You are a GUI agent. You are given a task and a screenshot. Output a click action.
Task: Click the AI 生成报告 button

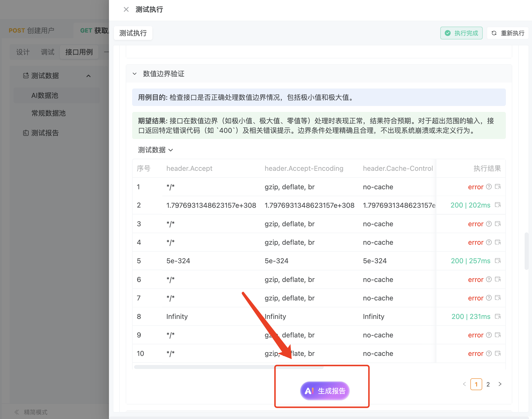coord(325,391)
